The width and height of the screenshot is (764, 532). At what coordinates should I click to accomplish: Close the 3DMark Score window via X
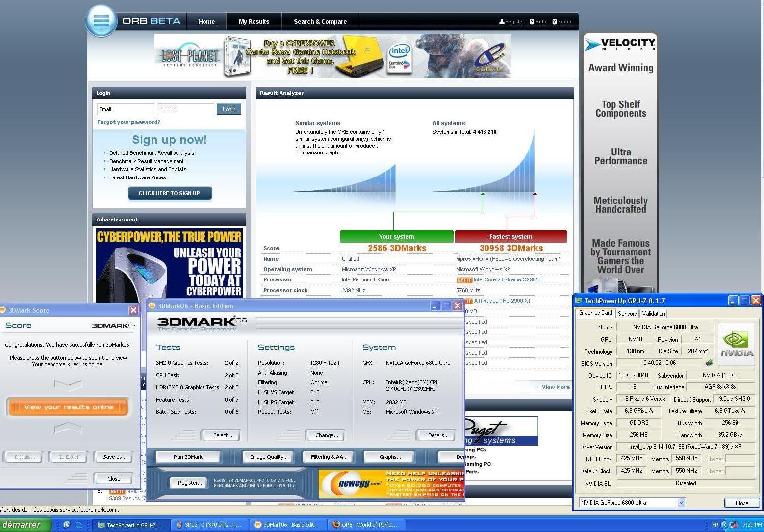[x=133, y=310]
